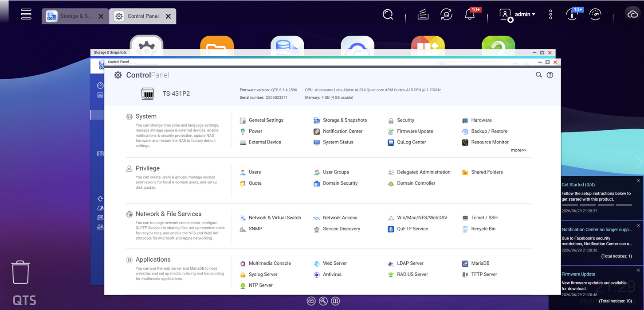Open Win/Mac/NFS/WebDAV settings
Screen dimensions: 644x310
pos(417,217)
